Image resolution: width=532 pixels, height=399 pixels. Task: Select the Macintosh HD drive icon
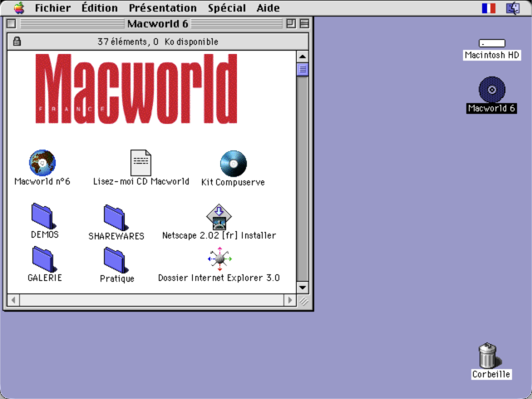[492, 43]
